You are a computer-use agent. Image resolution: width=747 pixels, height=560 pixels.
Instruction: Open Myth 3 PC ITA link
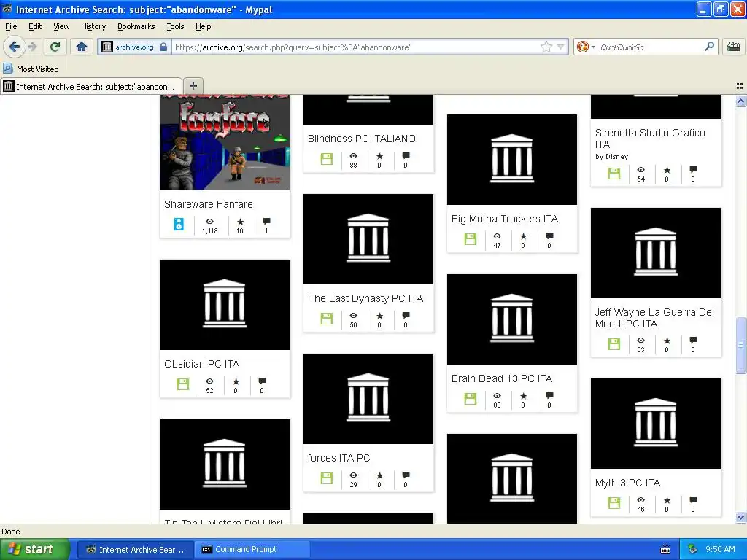[x=627, y=483]
